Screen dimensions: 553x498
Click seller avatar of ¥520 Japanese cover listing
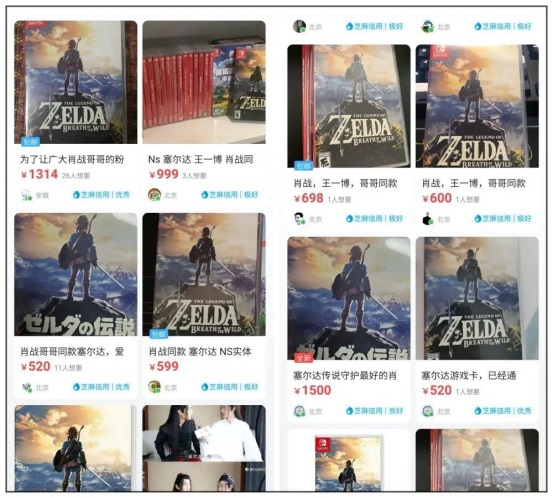click(x=26, y=387)
